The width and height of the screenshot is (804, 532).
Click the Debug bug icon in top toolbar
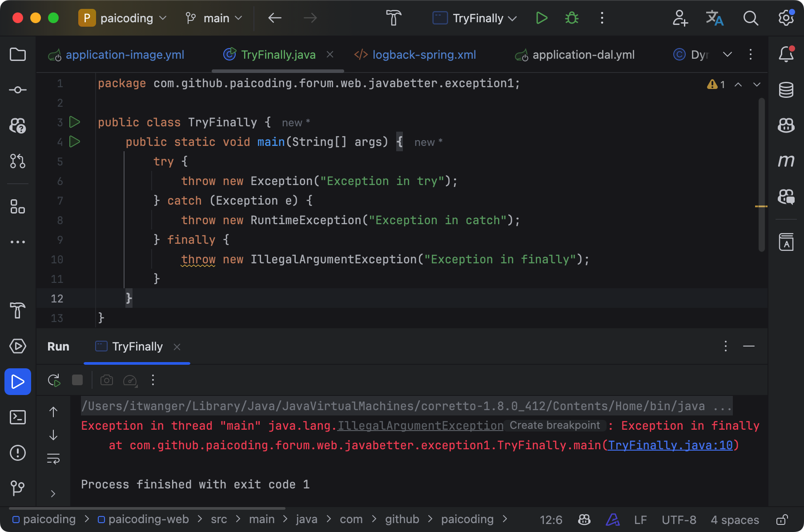tap(571, 18)
